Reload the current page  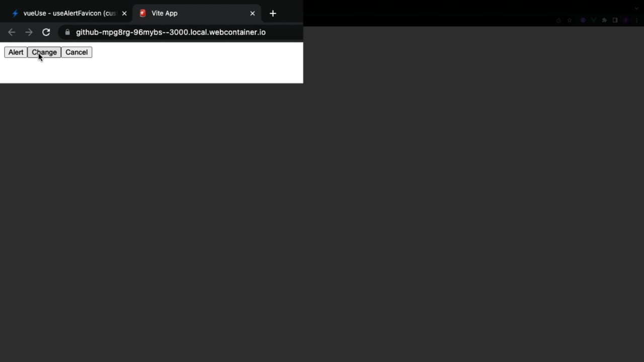click(46, 32)
